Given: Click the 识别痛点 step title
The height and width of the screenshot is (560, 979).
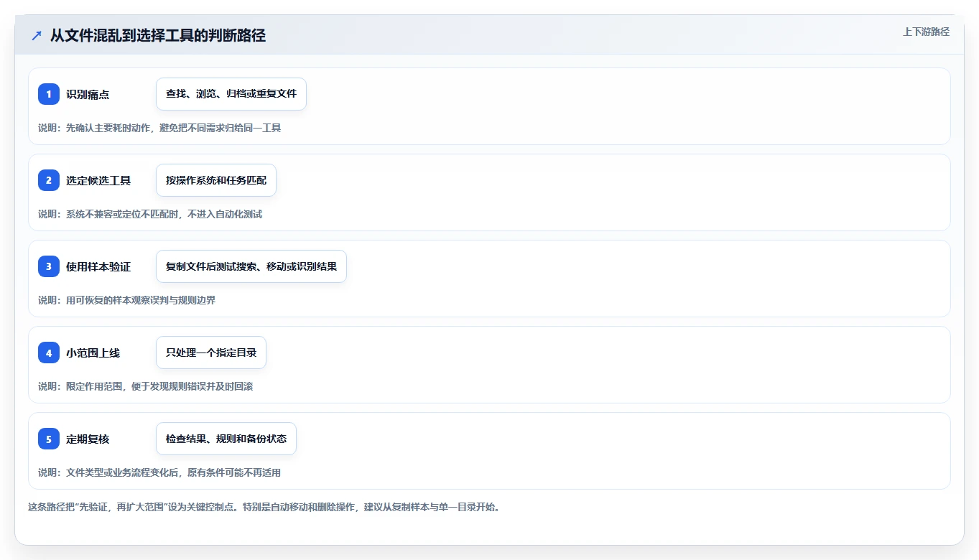Looking at the screenshot, I should (88, 94).
